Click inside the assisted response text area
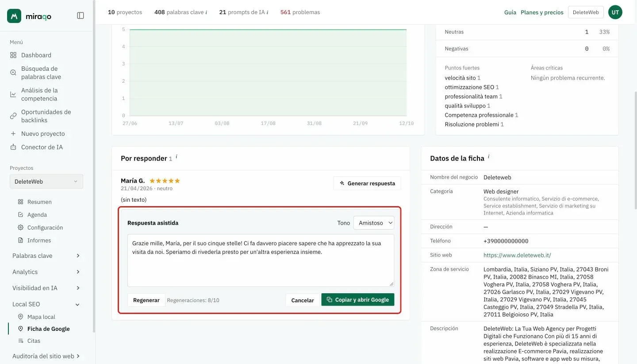Image resolution: width=637 pixels, height=364 pixels. click(261, 261)
